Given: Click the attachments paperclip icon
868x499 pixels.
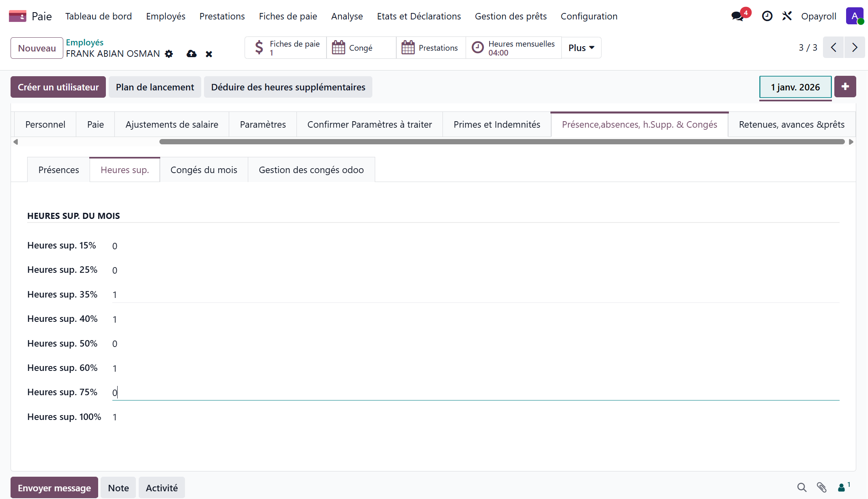Looking at the screenshot, I should [x=822, y=487].
